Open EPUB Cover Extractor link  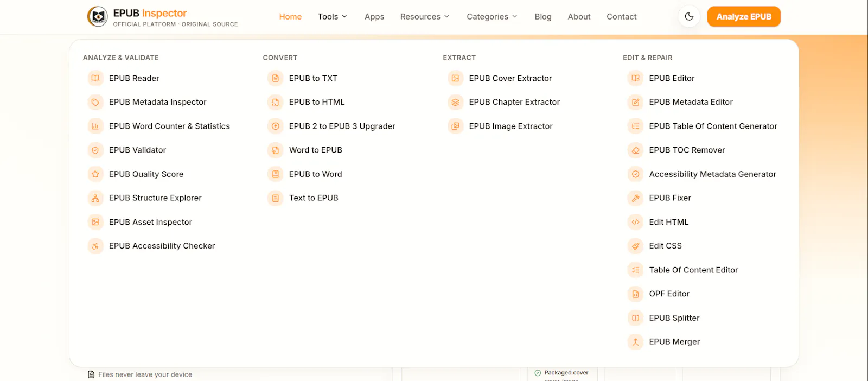[x=510, y=78]
